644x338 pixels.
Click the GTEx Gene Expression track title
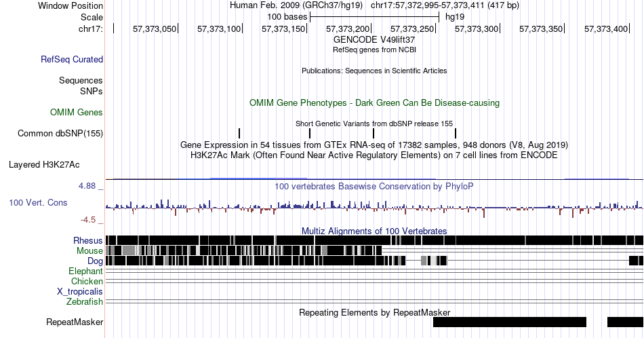374,145
